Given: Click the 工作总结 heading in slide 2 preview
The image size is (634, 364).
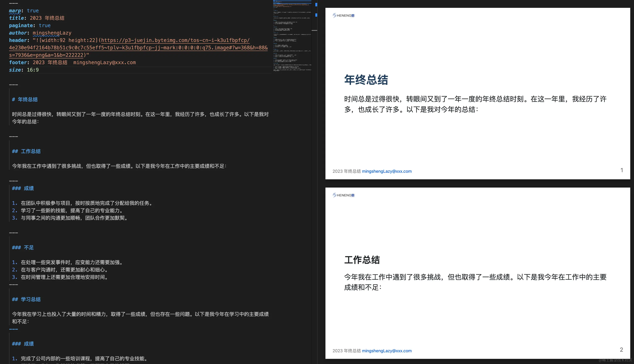Looking at the screenshot, I should click(x=362, y=260).
